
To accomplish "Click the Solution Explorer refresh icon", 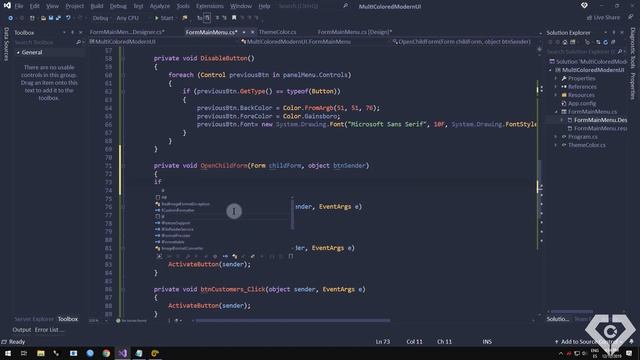I will point(605,42).
